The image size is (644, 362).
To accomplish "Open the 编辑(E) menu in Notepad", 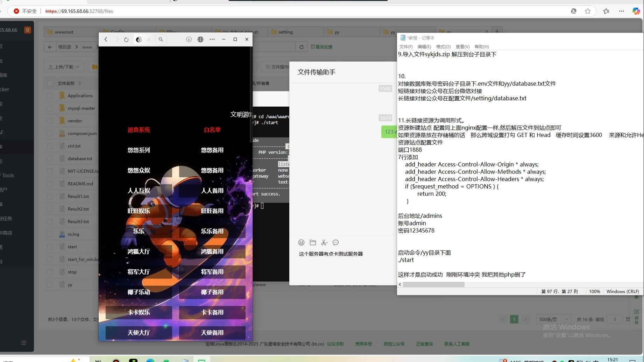I will coord(424,47).
